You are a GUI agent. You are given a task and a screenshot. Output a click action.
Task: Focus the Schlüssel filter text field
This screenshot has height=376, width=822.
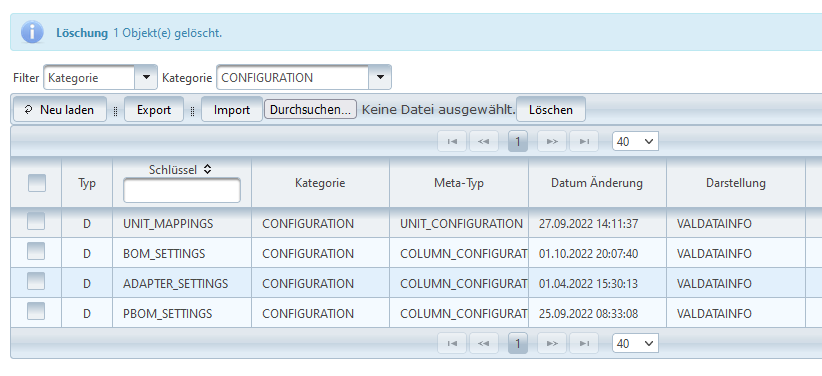point(182,190)
